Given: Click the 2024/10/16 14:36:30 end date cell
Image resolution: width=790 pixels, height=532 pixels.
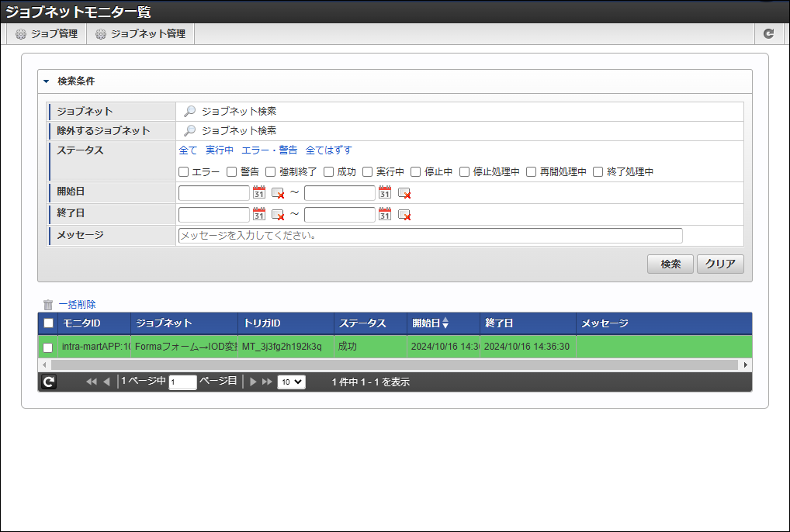Looking at the screenshot, I should click(528, 347).
